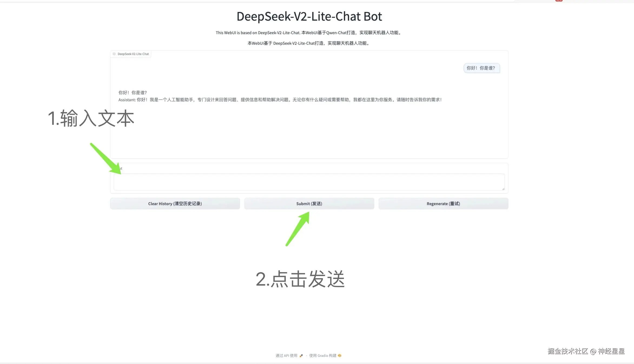
Task: Click the rocket icon beside the API link
Action: [301, 355]
